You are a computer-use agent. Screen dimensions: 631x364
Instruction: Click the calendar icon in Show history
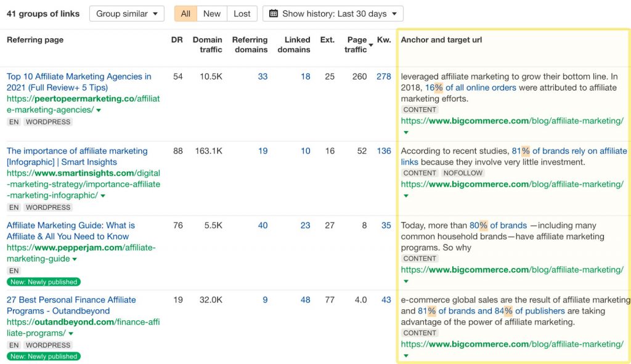274,14
